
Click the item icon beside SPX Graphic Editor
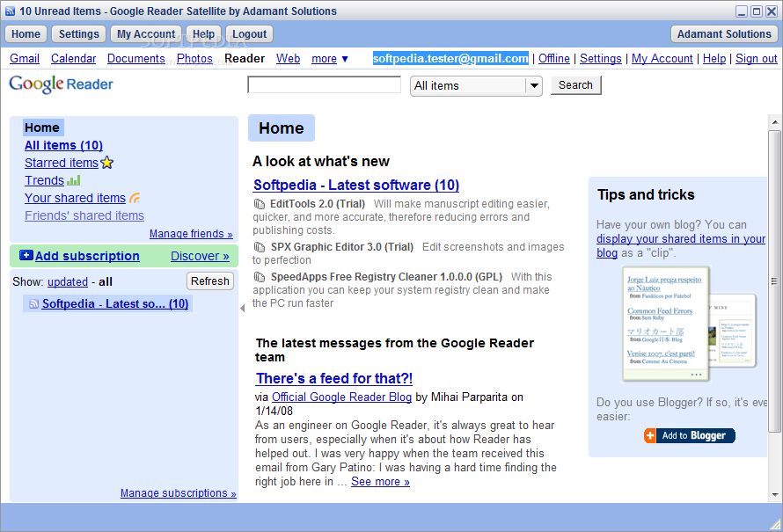(x=260, y=247)
